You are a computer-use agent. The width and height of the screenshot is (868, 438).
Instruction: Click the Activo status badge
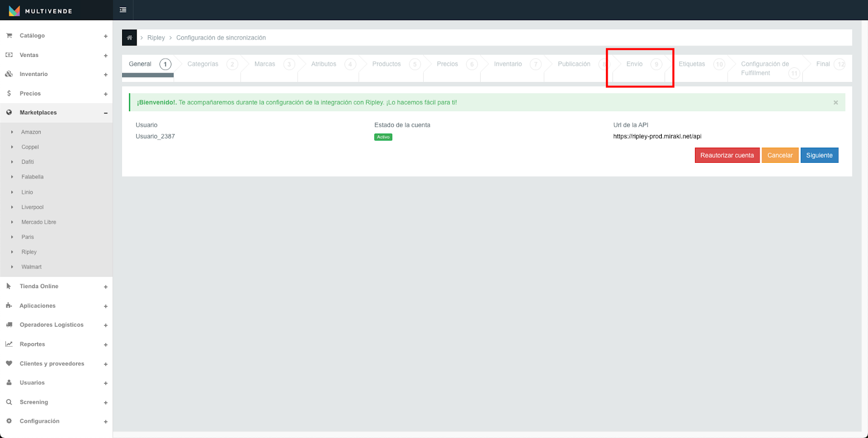383,137
